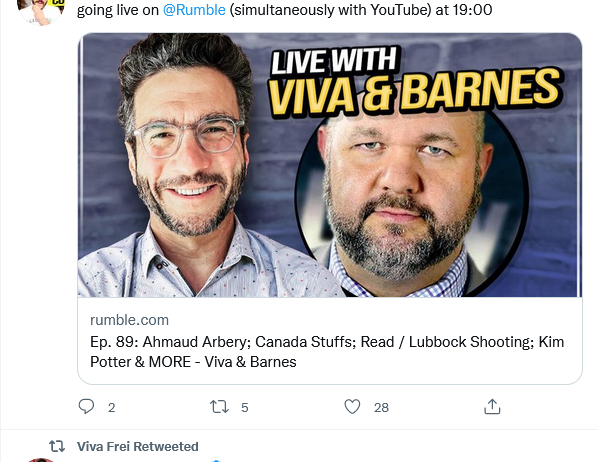View the like count of 28
This screenshot has height=462, width=598.
tap(381, 407)
